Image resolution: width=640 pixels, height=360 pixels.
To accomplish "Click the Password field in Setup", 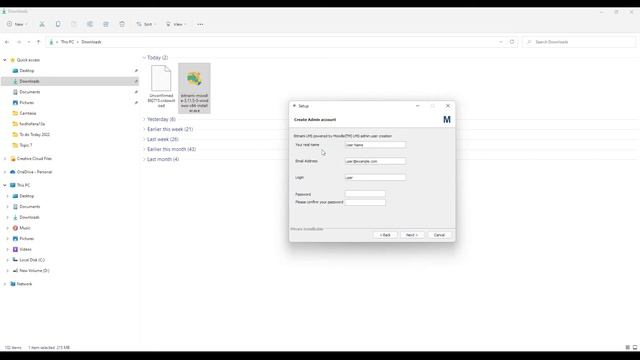I will (x=365, y=194).
